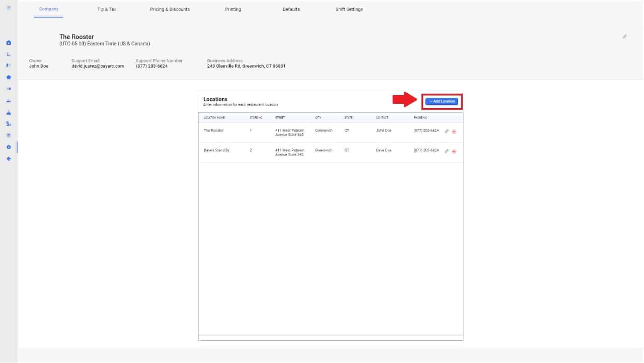The width and height of the screenshot is (644, 363).
Task: Click the Eastern Time zone text
Action: [x=104, y=44]
